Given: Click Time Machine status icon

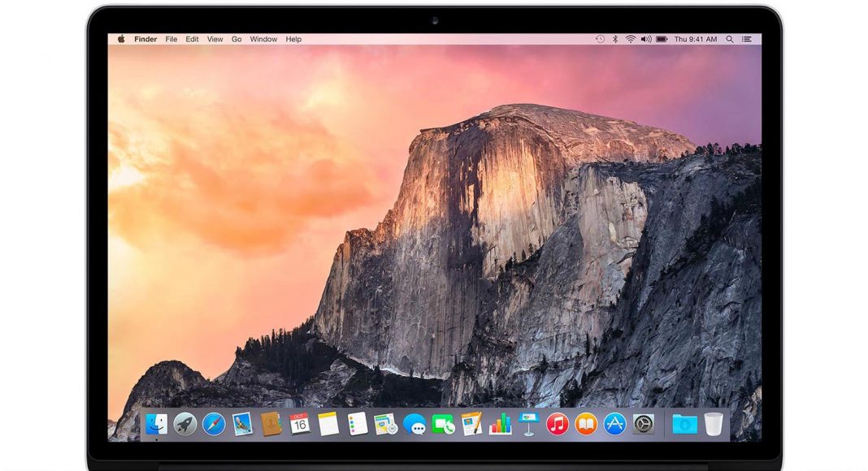Looking at the screenshot, I should click(x=600, y=39).
